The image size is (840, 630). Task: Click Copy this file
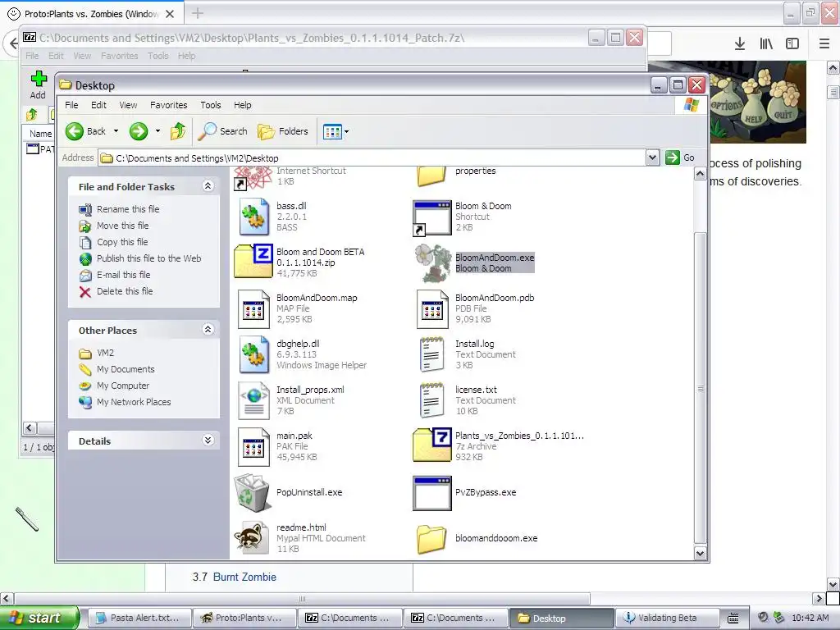point(122,242)
